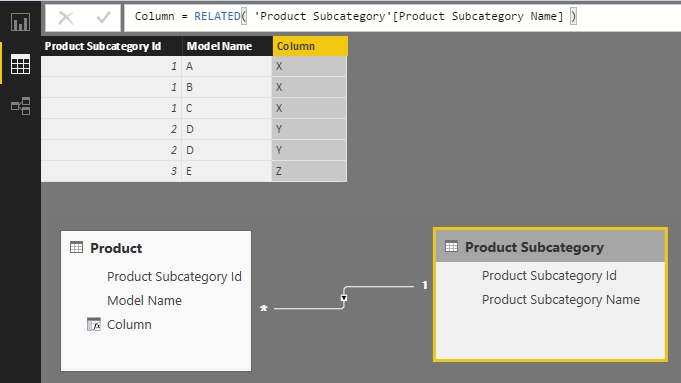Select the Product Subcategory table title
Viewport: 681px width, 383px height.
click(534, 248)
